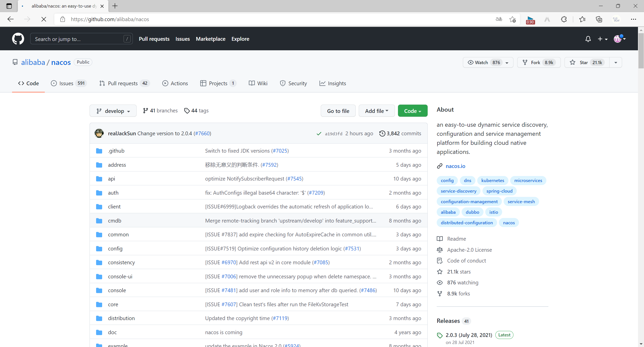This screenshot has width=644, height=347.
Task: Open the star lists dropdown arrow
Action: click(x=616, y=62)
